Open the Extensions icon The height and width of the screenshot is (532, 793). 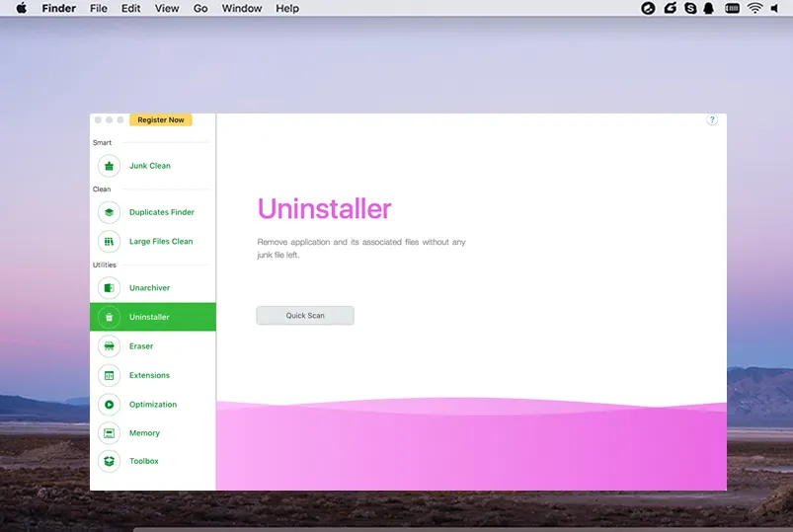tap(109, 375)
